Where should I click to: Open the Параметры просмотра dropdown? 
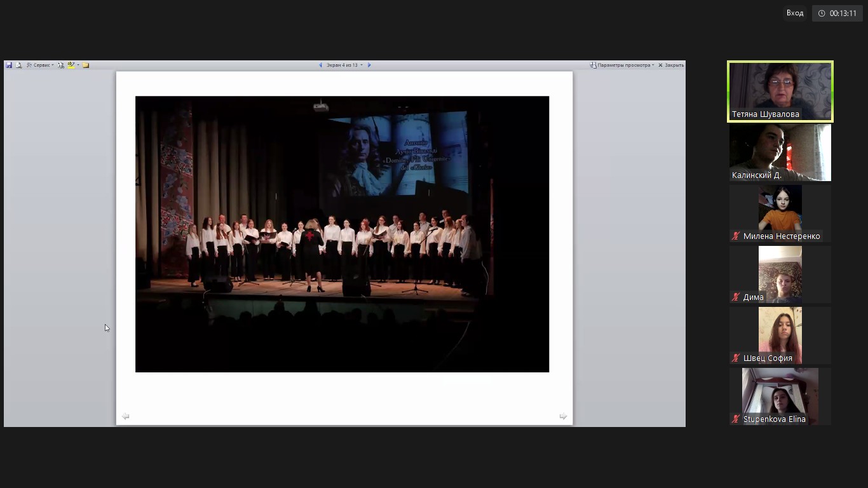click(622, 65)
